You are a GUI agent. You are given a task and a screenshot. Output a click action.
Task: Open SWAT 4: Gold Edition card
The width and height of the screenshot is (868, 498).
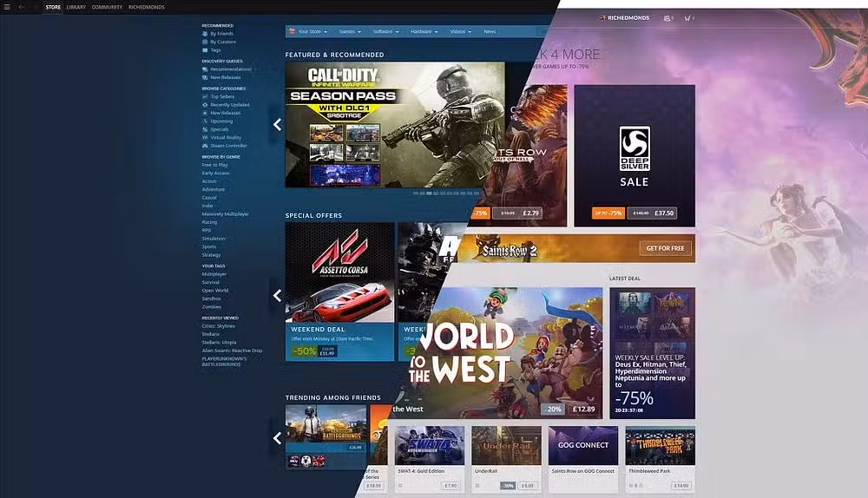(430, 459)
